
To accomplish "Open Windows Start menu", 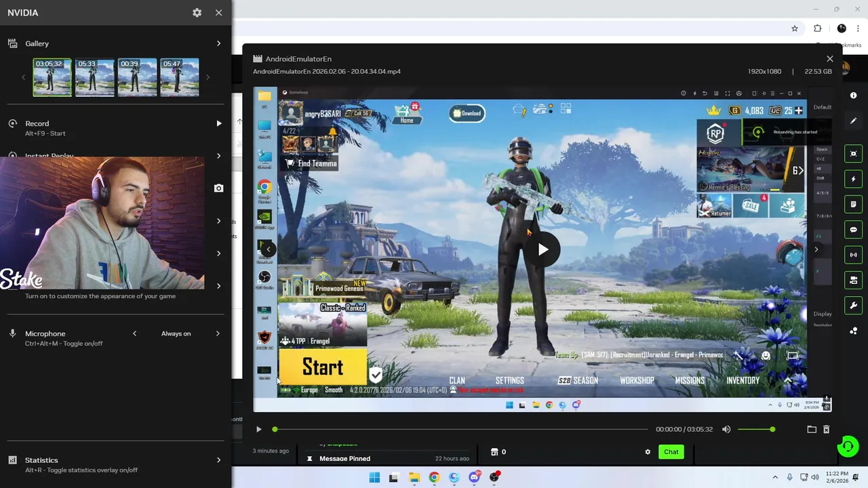I will click(x=374, y=477).
